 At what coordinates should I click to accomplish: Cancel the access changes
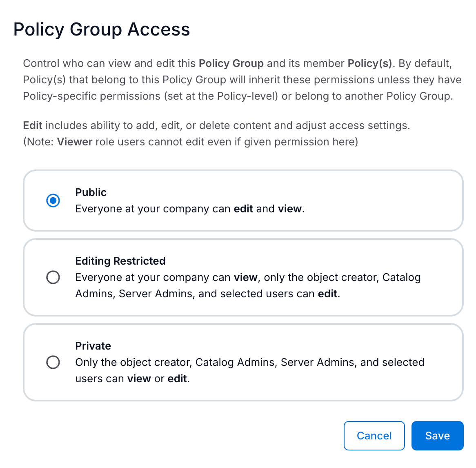pyautogui.click(x=374, y=436)
